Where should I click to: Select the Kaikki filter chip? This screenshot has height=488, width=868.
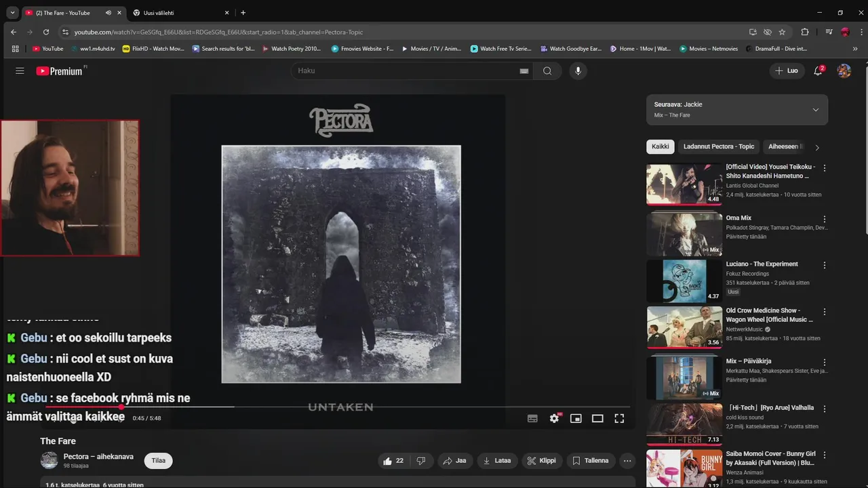point(660,146)
